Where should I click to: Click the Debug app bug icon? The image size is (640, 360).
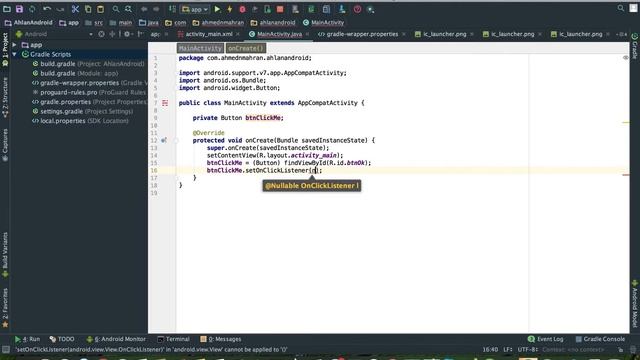(x=242, y=9)
